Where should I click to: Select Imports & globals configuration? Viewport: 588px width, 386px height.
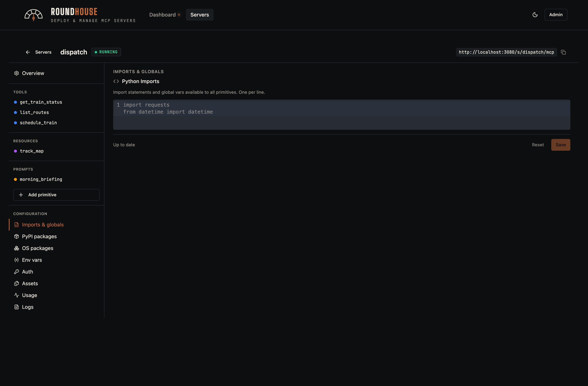coord(56,225)
